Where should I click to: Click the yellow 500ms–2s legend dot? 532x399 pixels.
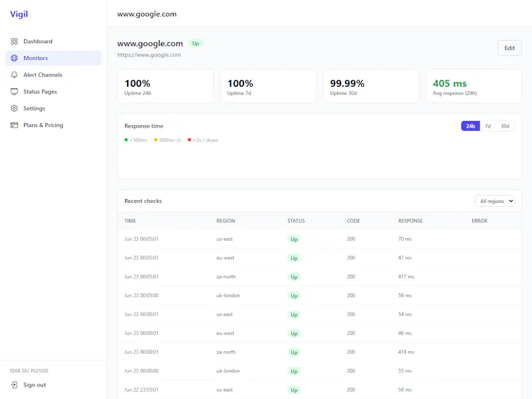[x=156, y=140]
